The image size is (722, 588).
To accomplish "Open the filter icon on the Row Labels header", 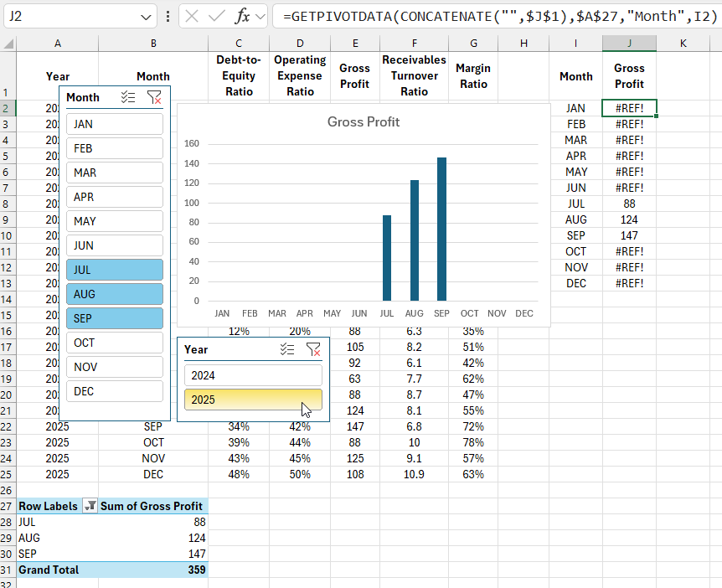I will (90, 507).
